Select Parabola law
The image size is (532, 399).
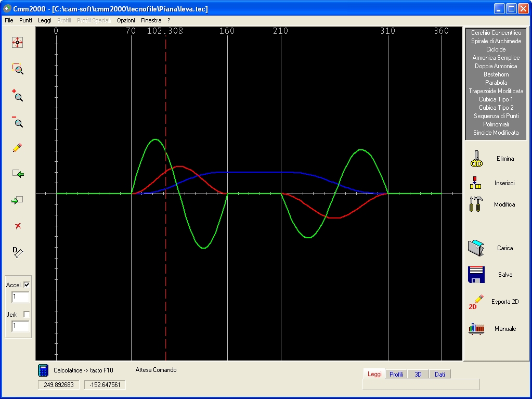click(x=496, y=83)
